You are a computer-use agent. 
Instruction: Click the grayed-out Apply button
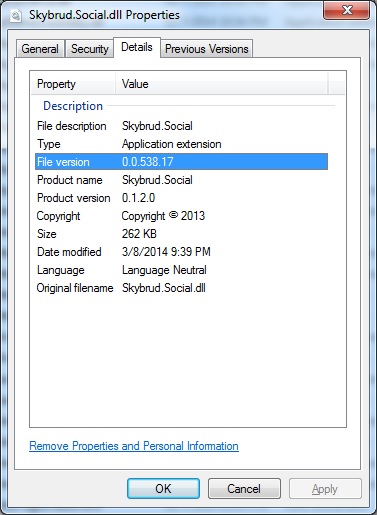(325, 489)
